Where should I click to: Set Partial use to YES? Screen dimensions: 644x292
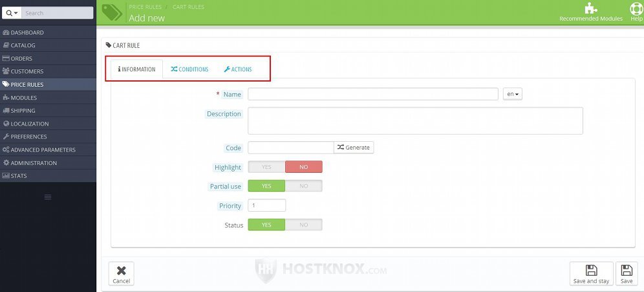[266, 186]
